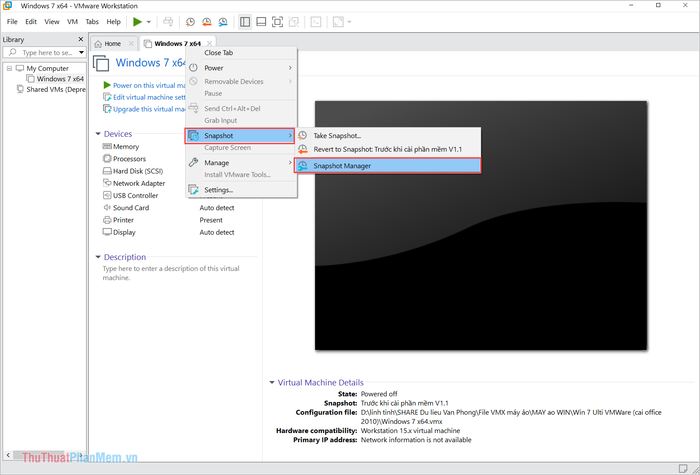Select the USB Controller device

pos(130,196)
